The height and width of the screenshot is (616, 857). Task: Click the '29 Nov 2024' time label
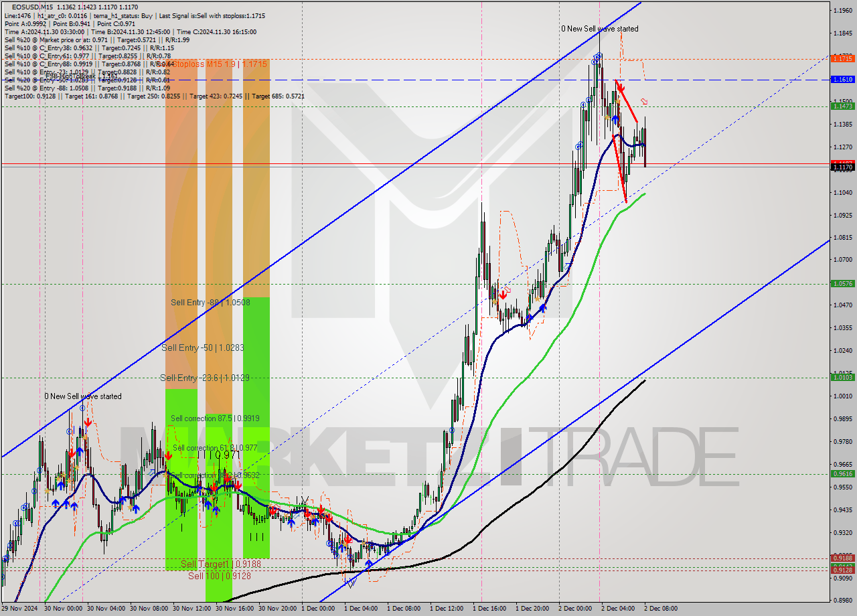(21, 609)
